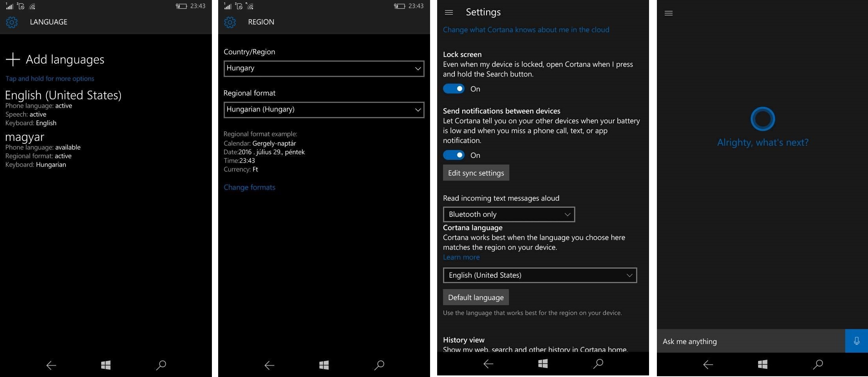This screenshot has height=377, width=868.
Task: Tap the Lock screen heading
Action: pyautogui.click(x=462, y=55)
